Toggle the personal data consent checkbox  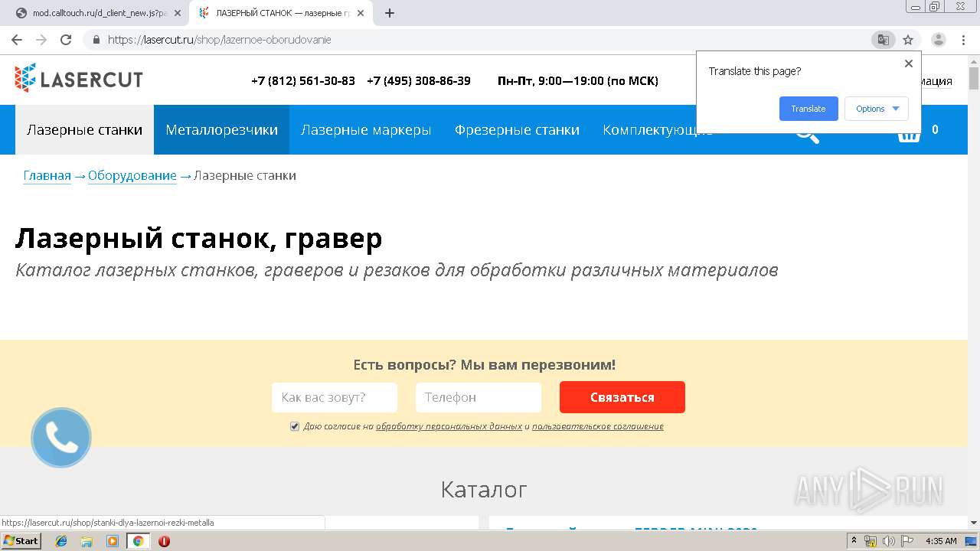coord(295,426)
